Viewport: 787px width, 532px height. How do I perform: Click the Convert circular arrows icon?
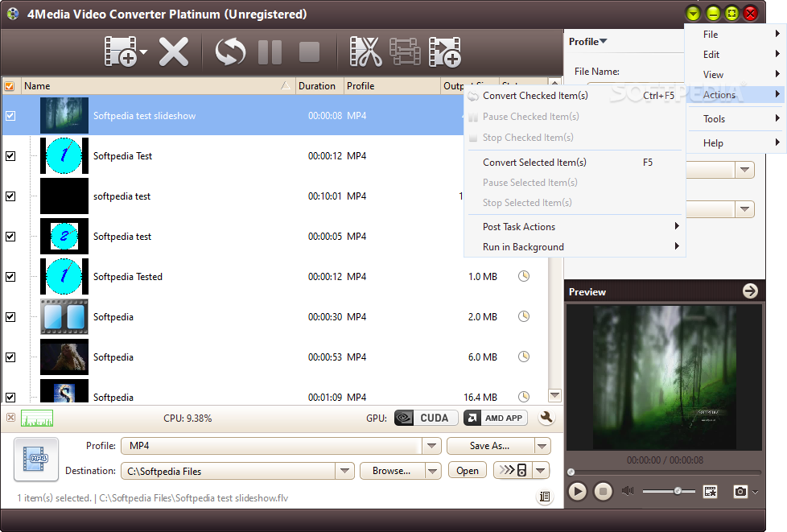click(230, 52)
